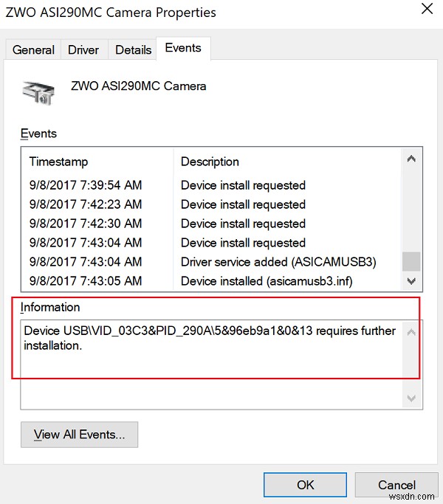Select the 7:39:54 AM event row
The image size is (443, 504).
pos(211,185)
